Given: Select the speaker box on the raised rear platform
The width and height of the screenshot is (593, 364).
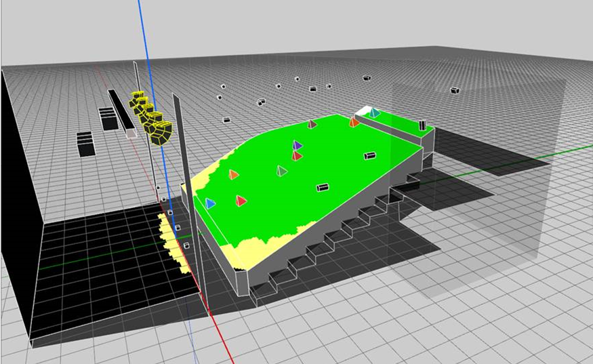Looking at the screenshot, I should 422,125.
